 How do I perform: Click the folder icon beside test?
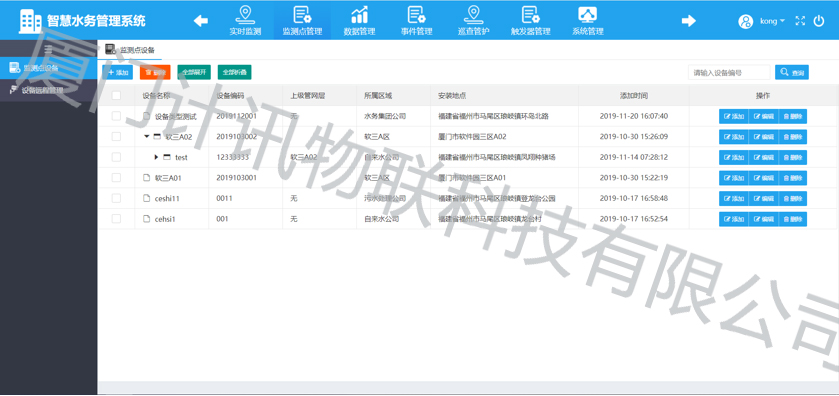pyautogui.click(x=167, y=157)
